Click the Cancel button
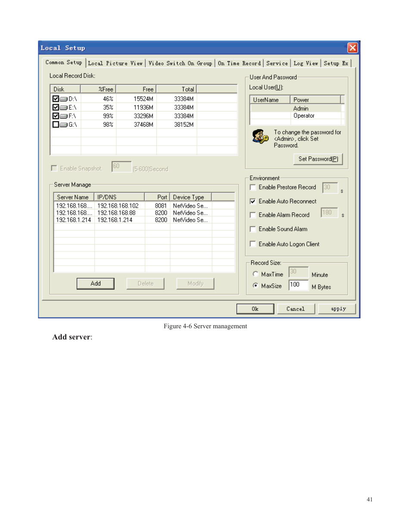Image resolution: width=411 pixels, height=532 pixels. tap(296, 309)
